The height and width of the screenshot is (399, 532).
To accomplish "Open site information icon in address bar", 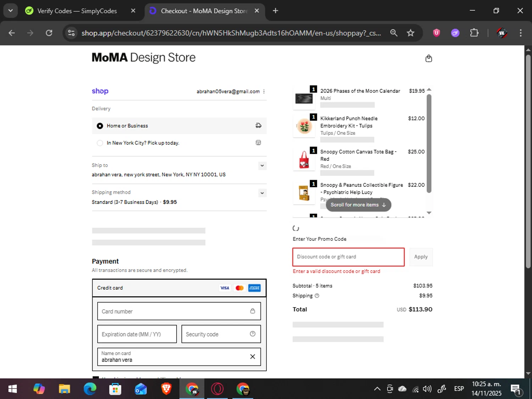I will (71, 33).
